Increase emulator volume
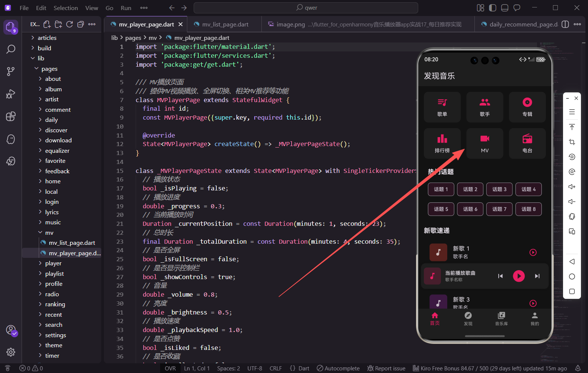Screen dimensions: 588x373 coord(572,187)
